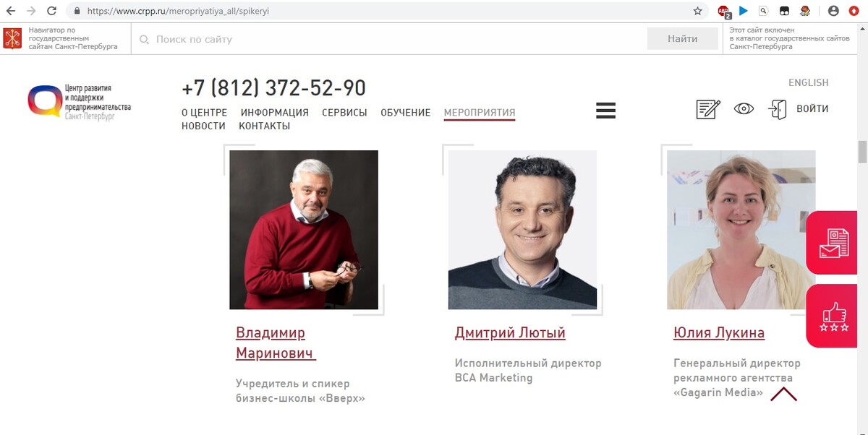Click the red thumbs-up rating button
This screenshot has height=435, width=868.
(x=834, y=316)
